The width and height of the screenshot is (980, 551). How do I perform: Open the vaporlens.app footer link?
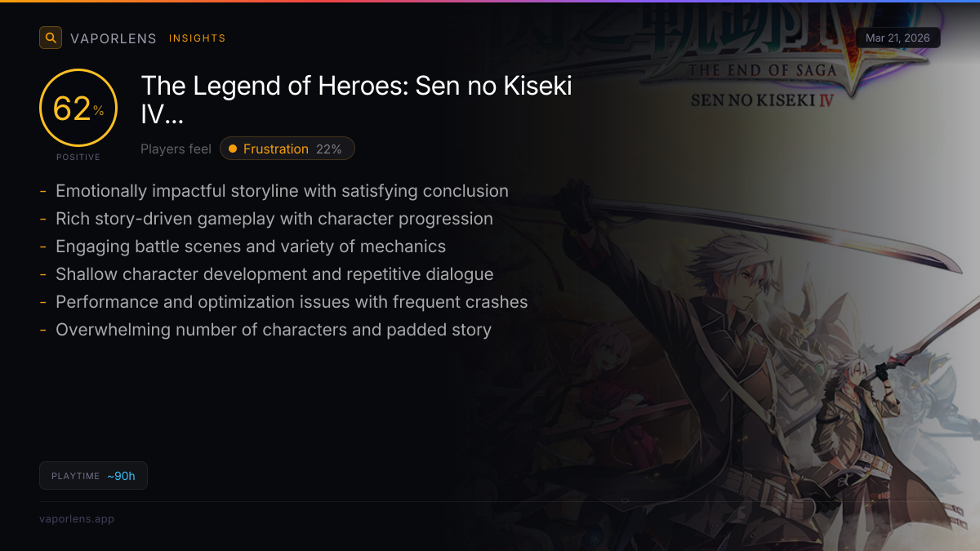(x=77, y=519)
